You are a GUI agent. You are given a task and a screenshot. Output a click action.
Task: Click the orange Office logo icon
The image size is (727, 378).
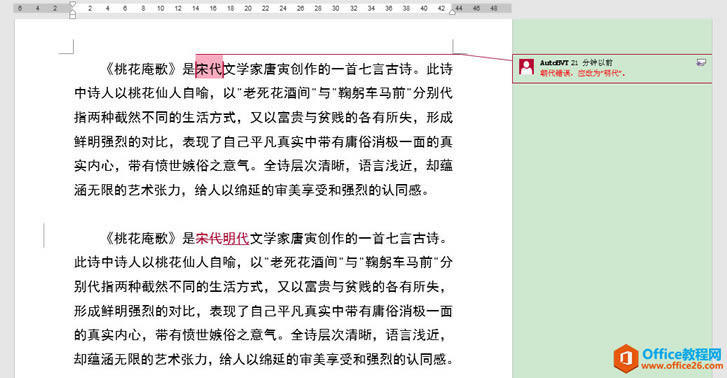click(x=625, y=359)
